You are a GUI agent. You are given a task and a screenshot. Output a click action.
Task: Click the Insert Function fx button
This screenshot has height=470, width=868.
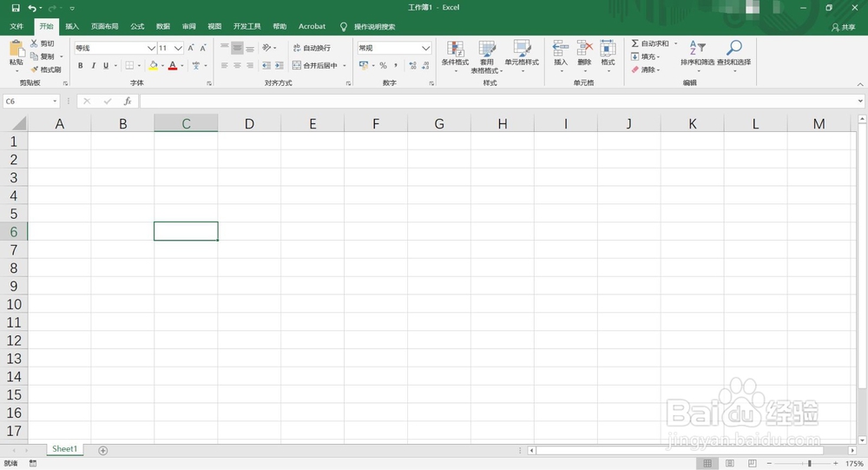128,102
